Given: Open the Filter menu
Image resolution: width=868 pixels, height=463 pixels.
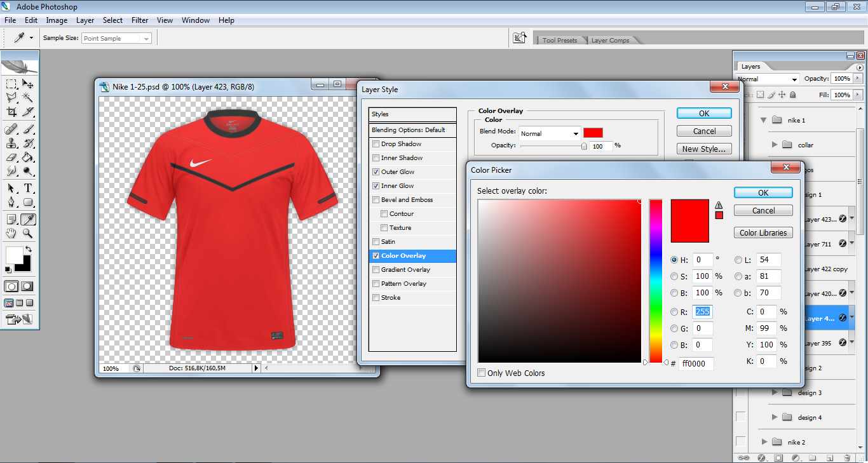Looking at the screenshot, I should [140, 20].
